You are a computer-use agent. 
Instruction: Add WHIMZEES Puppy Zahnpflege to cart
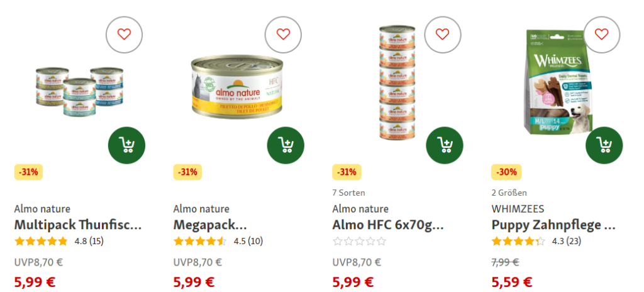point(604,145)
